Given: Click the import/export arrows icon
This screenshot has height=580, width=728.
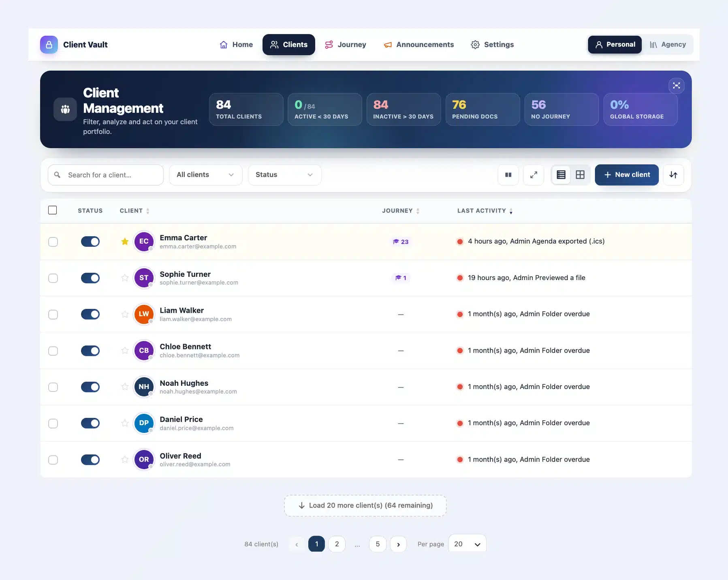Looking at the screenshot, I should 673,175.
